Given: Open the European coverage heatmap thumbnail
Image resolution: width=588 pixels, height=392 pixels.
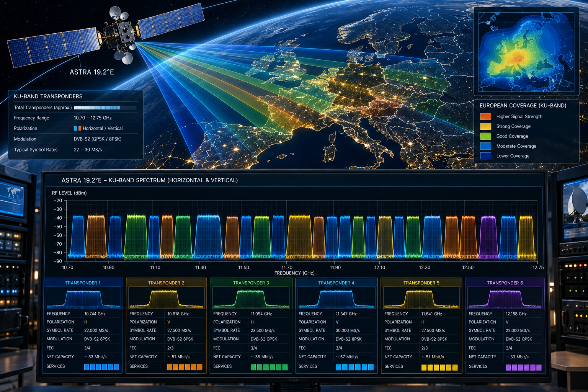Looking at the screenshot, I should click(x=526, y=52).
